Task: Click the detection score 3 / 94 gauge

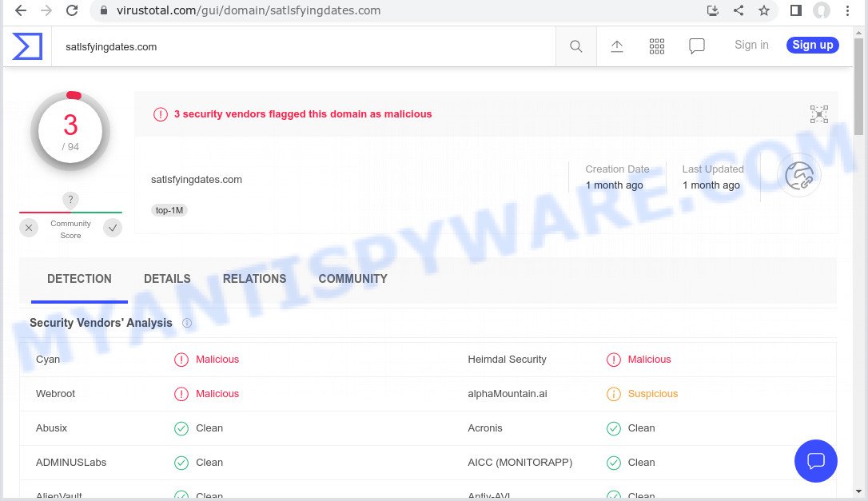Action: 70,131
